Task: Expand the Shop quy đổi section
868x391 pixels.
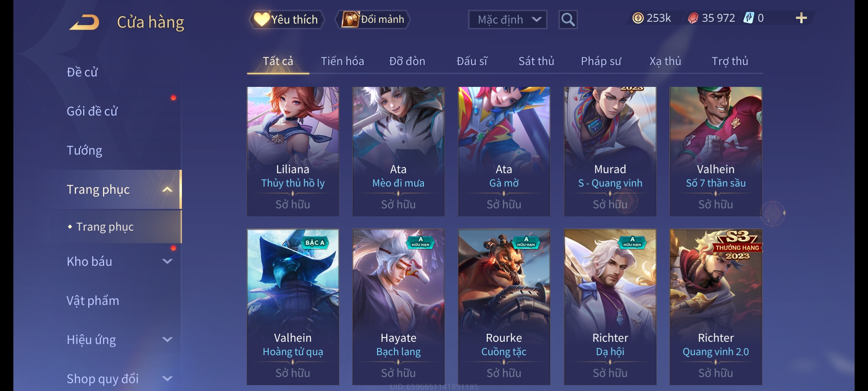Action: coord(167,379)
